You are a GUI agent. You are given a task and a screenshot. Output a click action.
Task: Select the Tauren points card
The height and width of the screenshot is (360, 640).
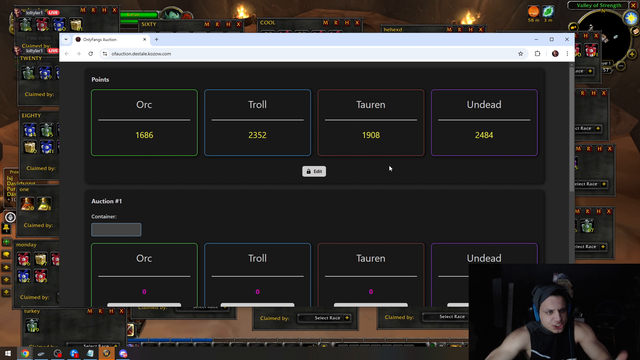[371, 122]
